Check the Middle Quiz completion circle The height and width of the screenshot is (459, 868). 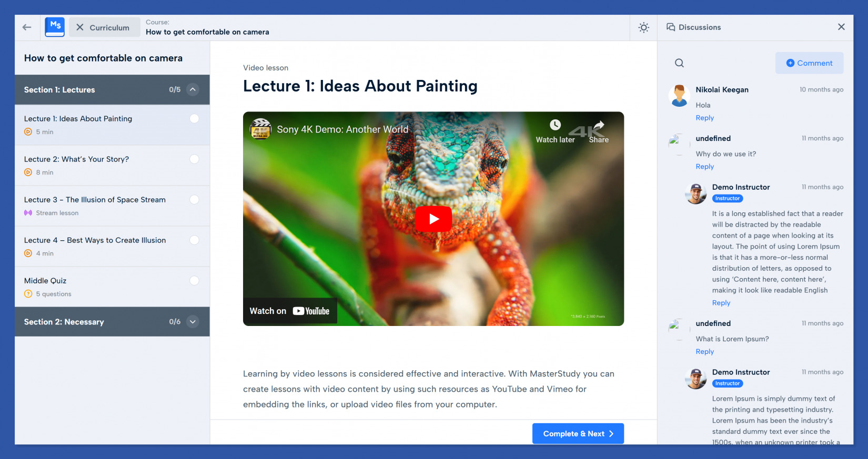(x=194, y=281)
